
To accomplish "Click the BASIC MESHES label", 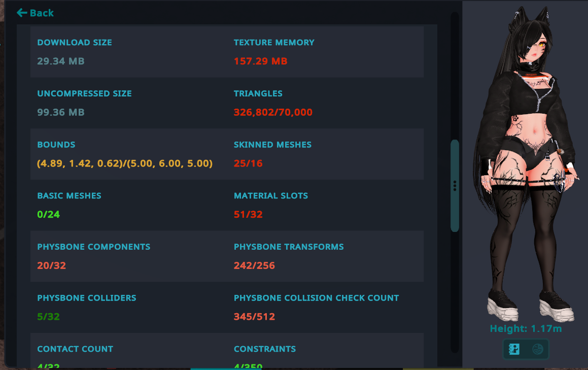I will pos(70,195).
